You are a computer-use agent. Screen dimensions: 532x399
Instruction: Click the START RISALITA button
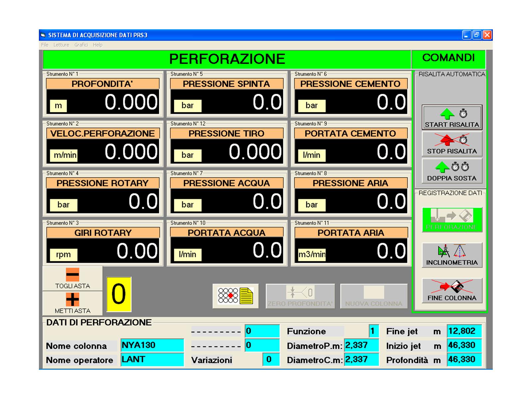tap(452, 117)
